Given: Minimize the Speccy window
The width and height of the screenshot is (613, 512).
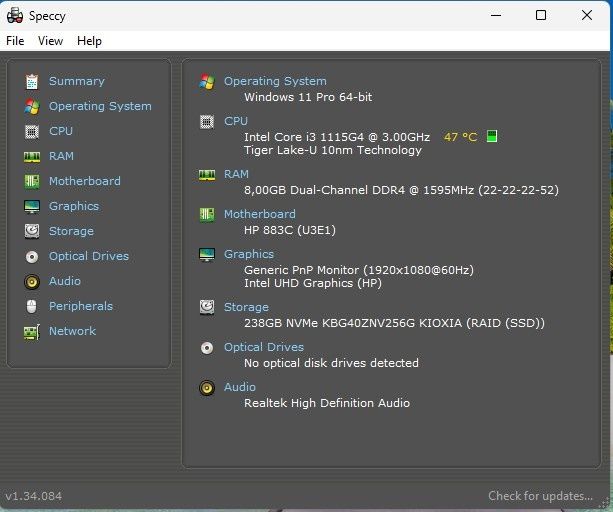Looking at the screenshot, I should click(496, 15).
